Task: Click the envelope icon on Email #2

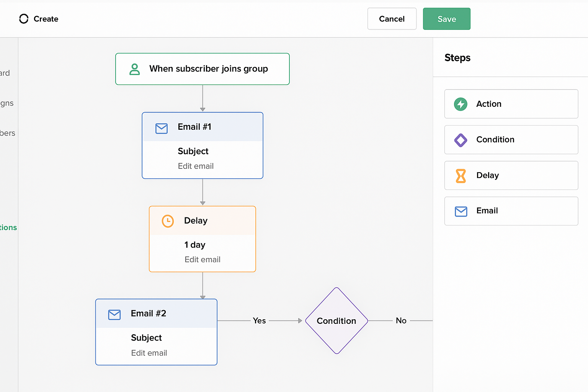Action: click(114, 315)
